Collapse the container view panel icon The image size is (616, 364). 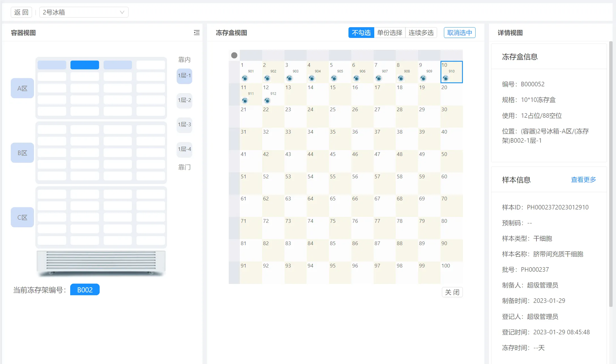coord(196,33)
